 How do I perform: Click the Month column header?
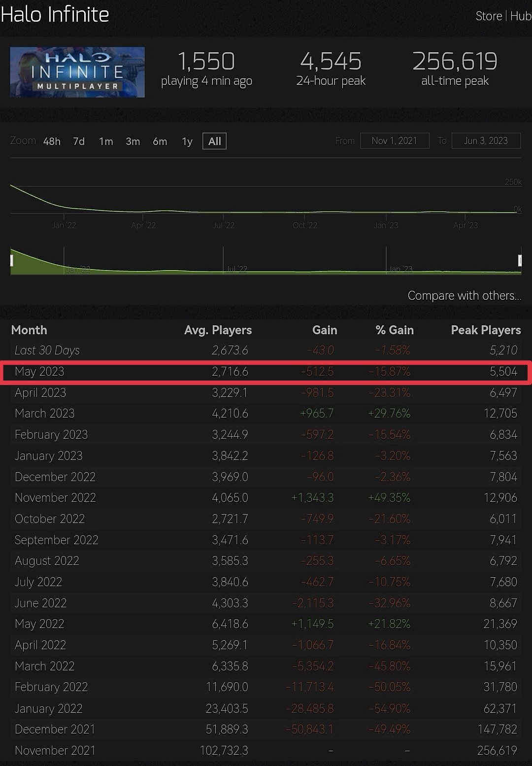click(x=29, y=330)
